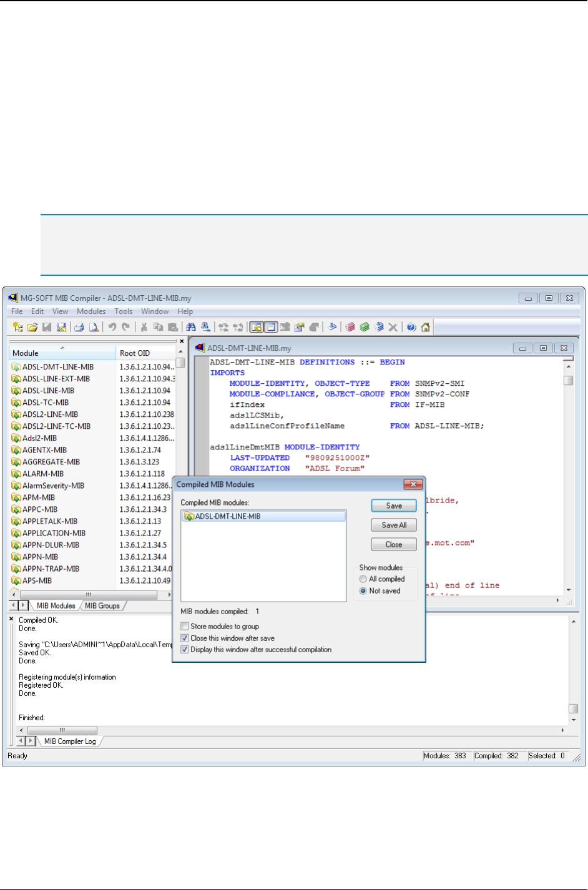Switch to the MIB Groups tab
The height and width of the screenshot is (890, 588).
tap(102, 605)
